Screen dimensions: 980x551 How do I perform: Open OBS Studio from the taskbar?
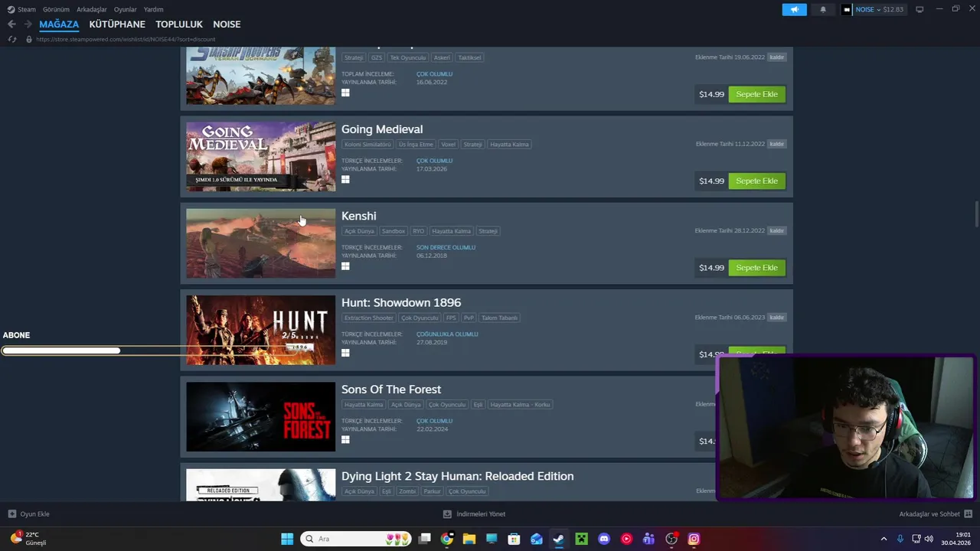671,539
